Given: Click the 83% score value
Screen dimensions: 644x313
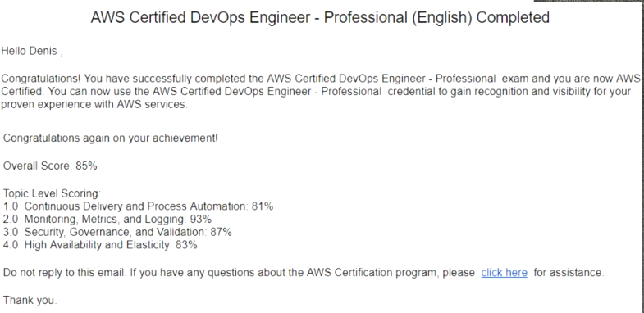Looking at the screenshot, I should (186, 245).
